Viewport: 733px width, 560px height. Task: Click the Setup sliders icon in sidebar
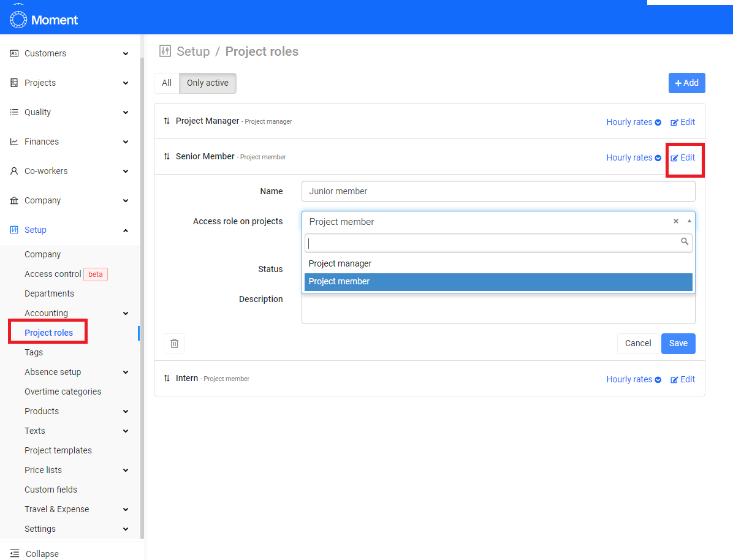pyautogui.click(x=14, y=230)
